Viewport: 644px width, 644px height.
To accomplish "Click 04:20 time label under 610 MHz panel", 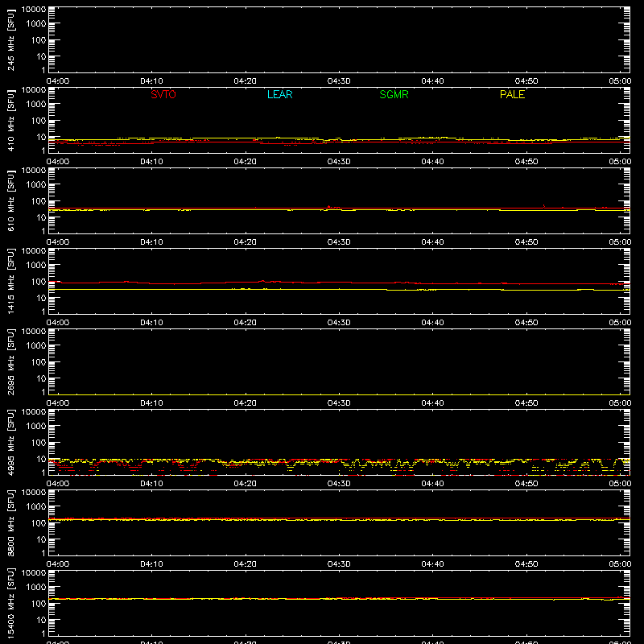I will click(246, 242).
